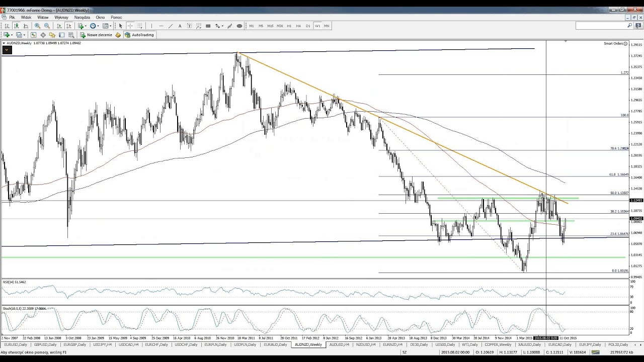Viewport: 644px width, 362px height.
Task: Select the D1 timeframe button
Action: click(308, 26)
